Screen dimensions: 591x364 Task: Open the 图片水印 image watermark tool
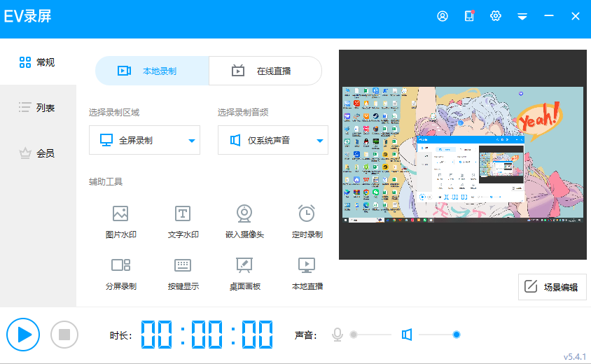(120, 221)
